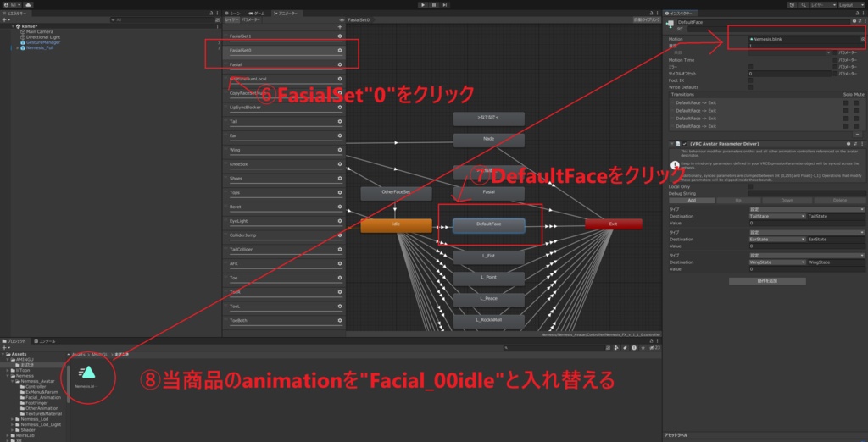Open gear settings for AFK layer
868x442 pixels.
340,264
